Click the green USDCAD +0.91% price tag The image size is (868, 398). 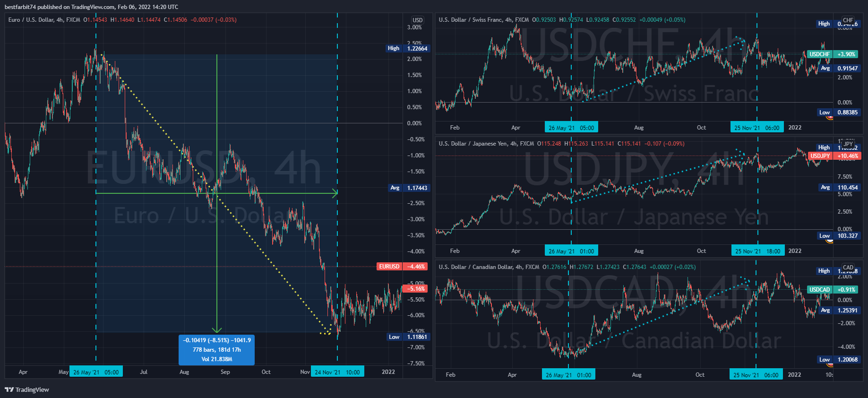pyautogui.click(x=833, y=290)
